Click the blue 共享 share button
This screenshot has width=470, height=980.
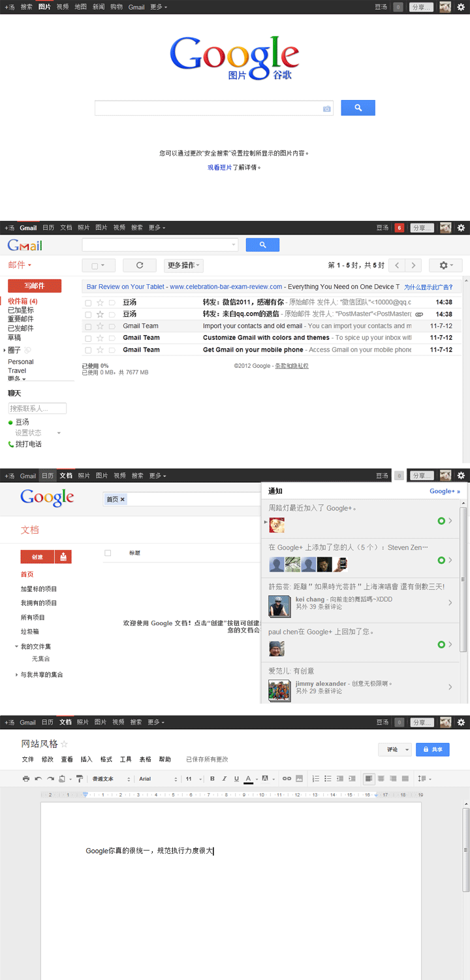coord(432,749)
